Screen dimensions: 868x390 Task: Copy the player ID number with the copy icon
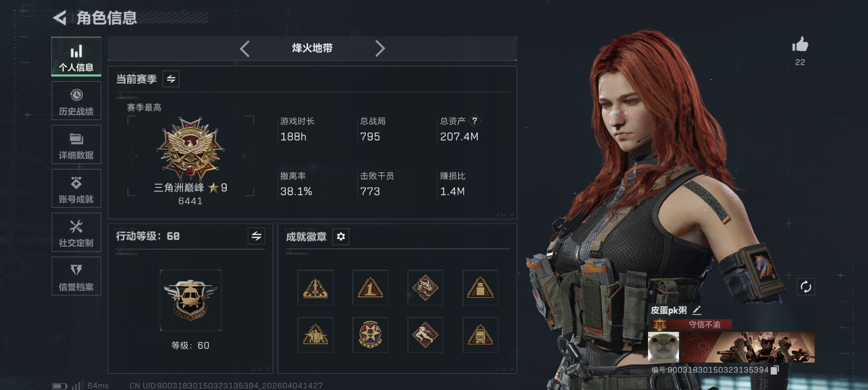(x=775, y=370)
